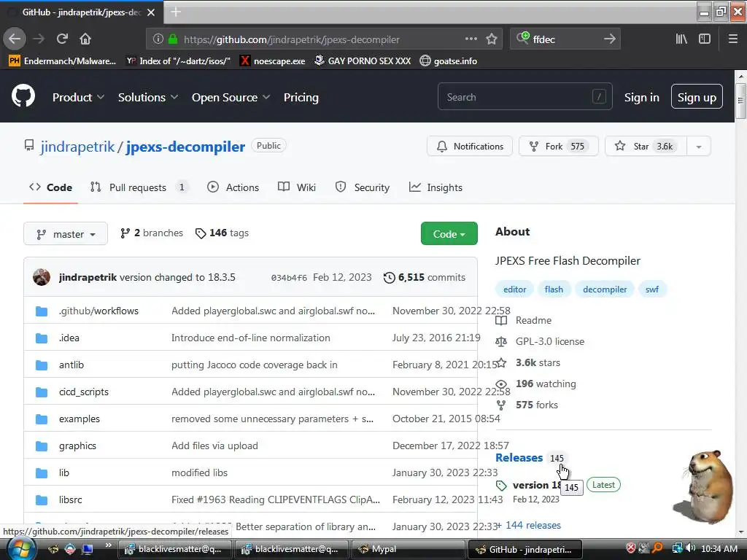Open the noescape.exe bookmark
The image size is (747, 560).
click(273, 61)
